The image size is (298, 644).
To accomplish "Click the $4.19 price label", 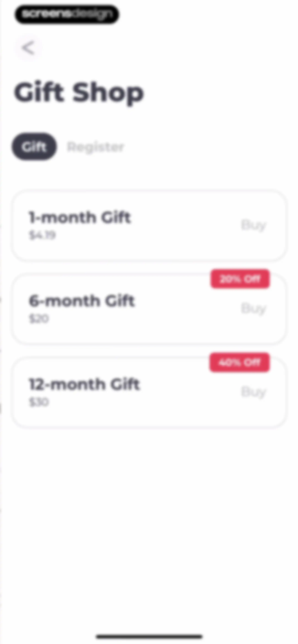I will (42, 235).
